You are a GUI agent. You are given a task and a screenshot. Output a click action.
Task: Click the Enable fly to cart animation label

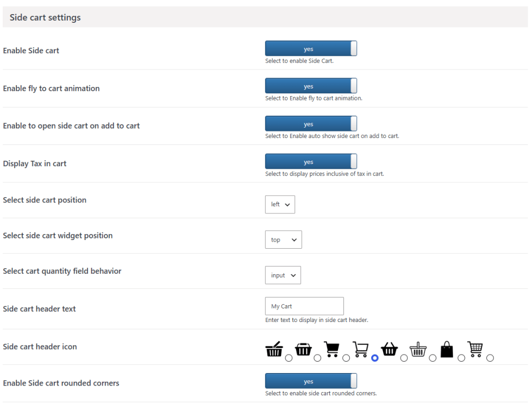51,89
